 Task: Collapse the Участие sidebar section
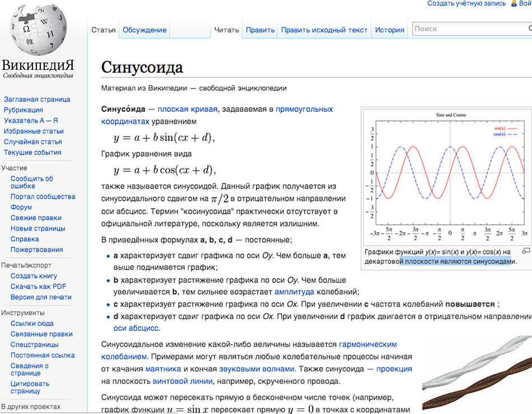tap(14, 168)
